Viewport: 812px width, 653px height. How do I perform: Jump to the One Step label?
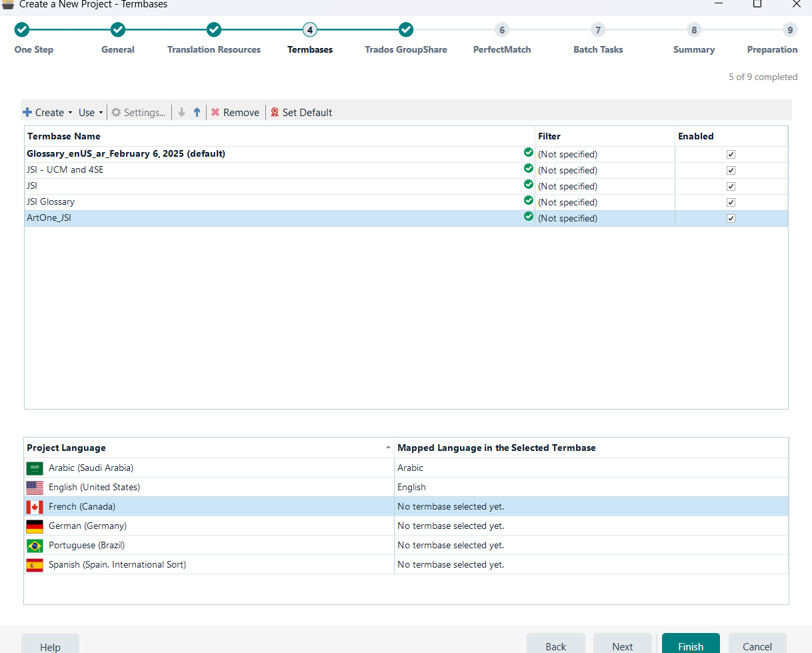click(x=34, y=49)
